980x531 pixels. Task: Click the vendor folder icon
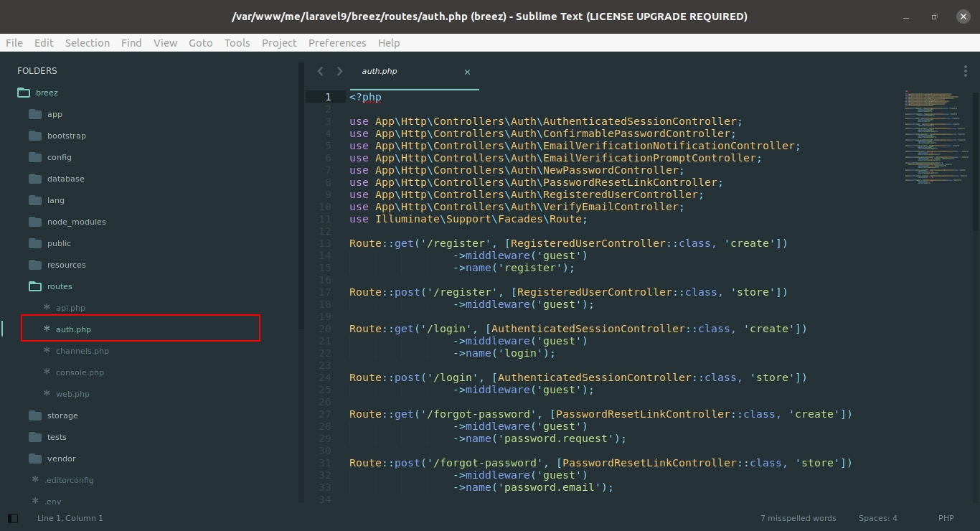(35, 459)
